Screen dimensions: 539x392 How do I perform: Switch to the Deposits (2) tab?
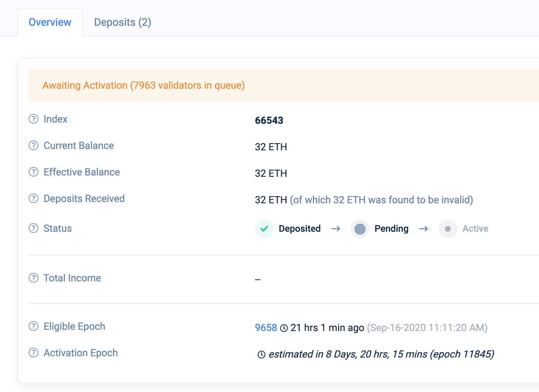coord(122,22)
